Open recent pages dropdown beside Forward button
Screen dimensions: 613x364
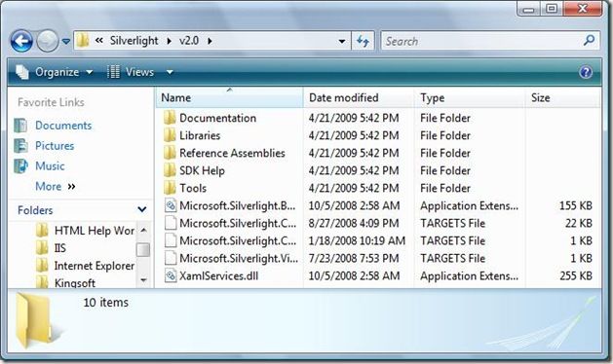[x=66, y=41]
